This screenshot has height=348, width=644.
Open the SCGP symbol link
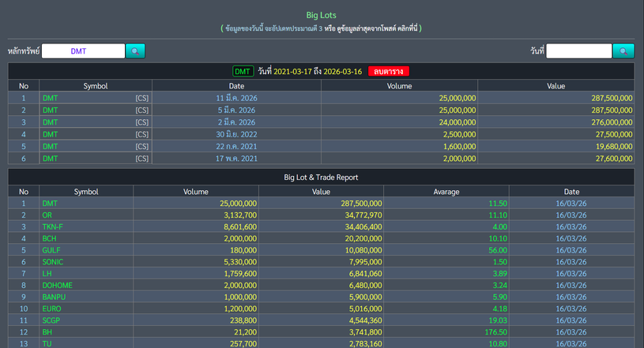51,321
